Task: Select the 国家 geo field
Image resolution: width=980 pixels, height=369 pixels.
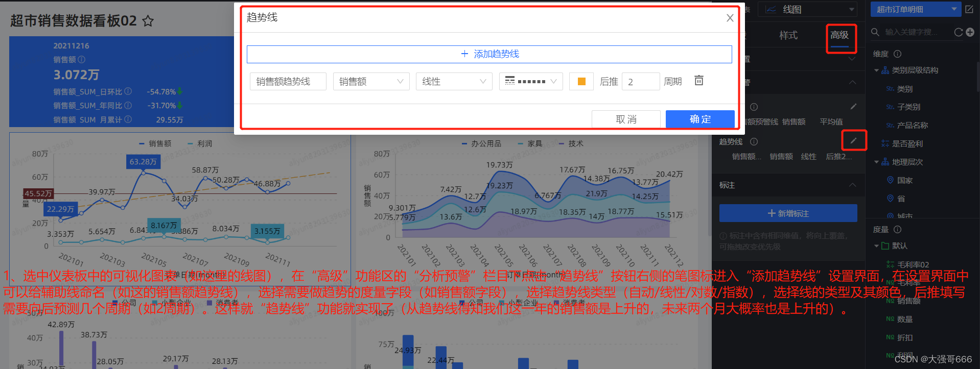Action: tap(905, 181)
